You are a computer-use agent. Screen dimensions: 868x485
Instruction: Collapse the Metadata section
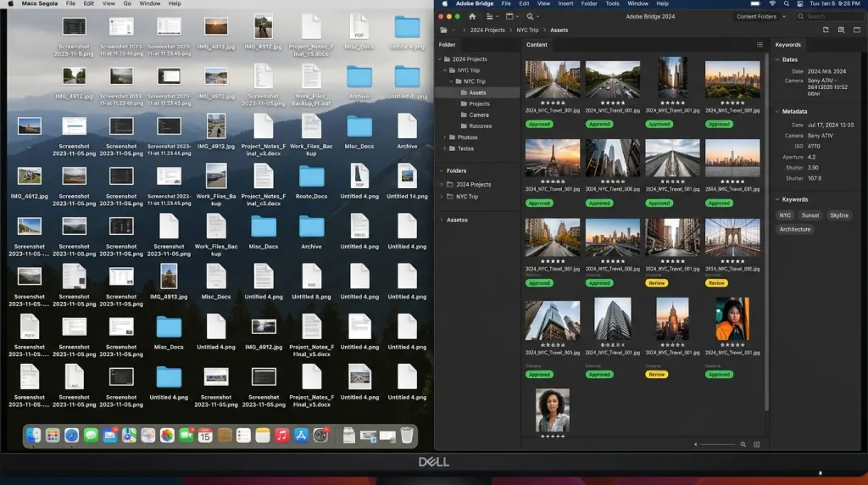point(777,112)
